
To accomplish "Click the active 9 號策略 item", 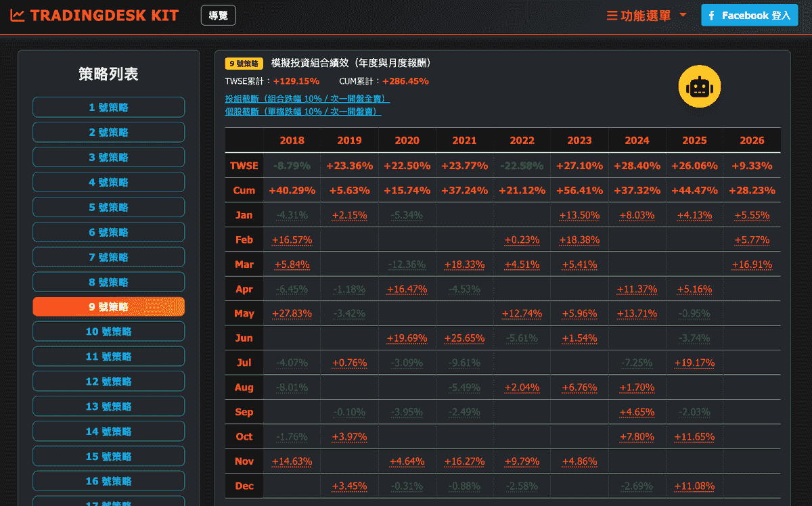I will pos(108,306).
